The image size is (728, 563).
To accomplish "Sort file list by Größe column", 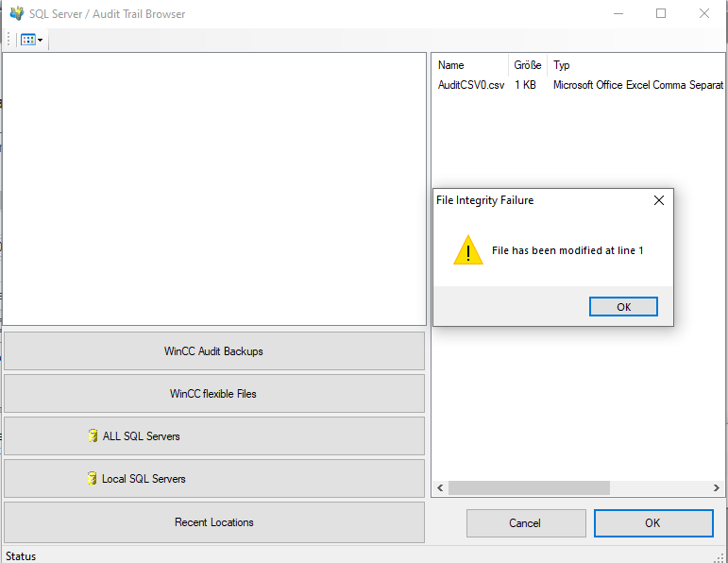I will tap(528, 65).
